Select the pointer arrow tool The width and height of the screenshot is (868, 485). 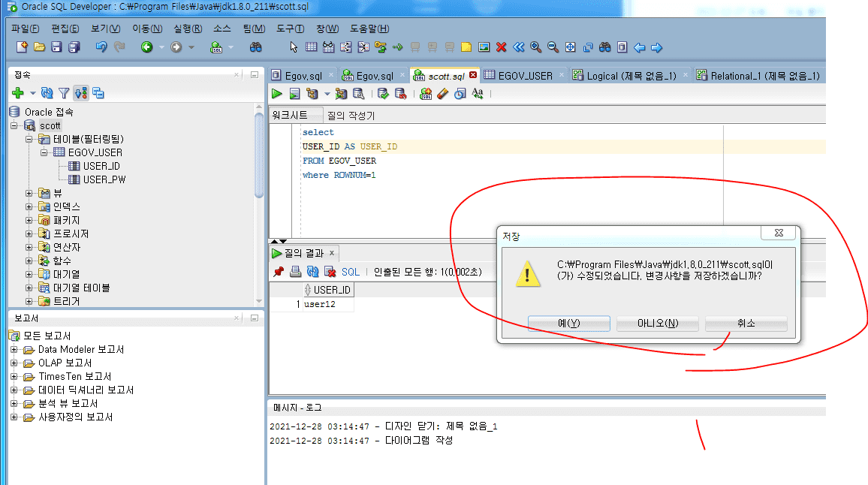(294, 47)
